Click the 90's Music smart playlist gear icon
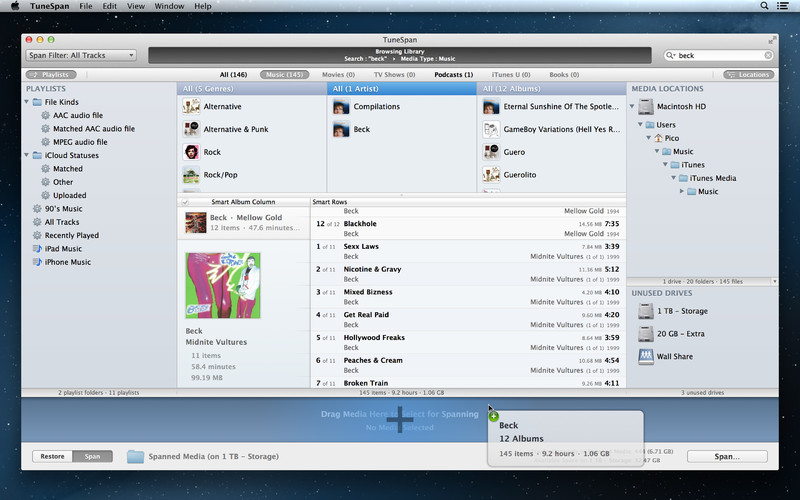Viewport: 800px width, 500px height. 37,209
